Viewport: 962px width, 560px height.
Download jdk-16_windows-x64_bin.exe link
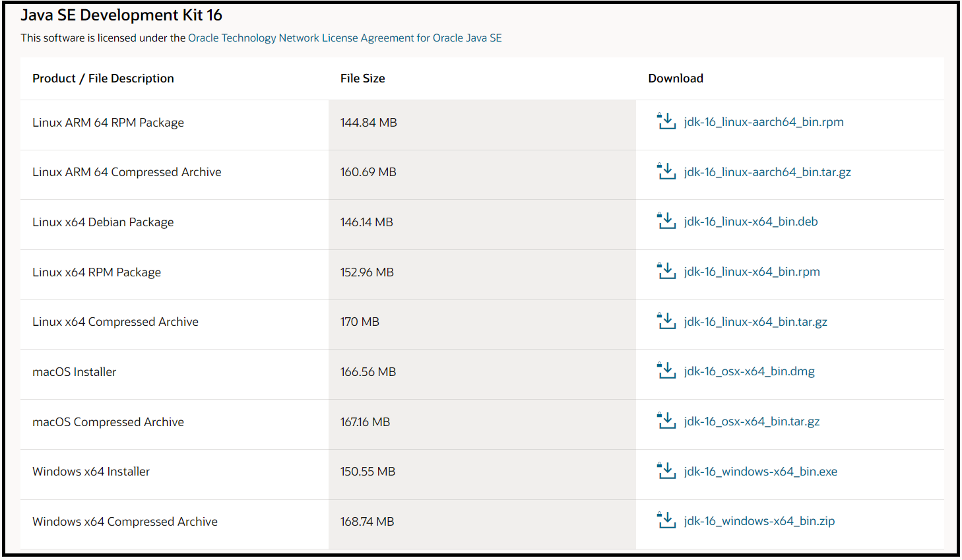[x=761, y=472]
